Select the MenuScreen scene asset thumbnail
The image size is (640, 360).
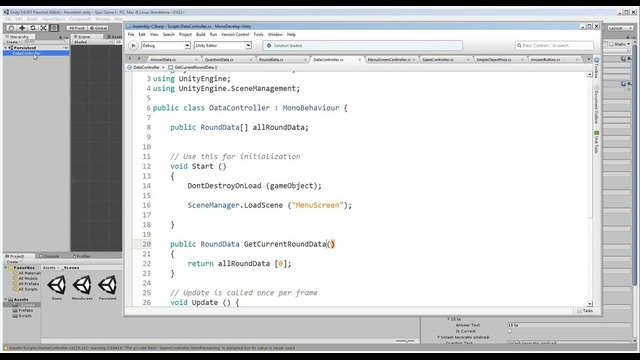coord(82,287)
